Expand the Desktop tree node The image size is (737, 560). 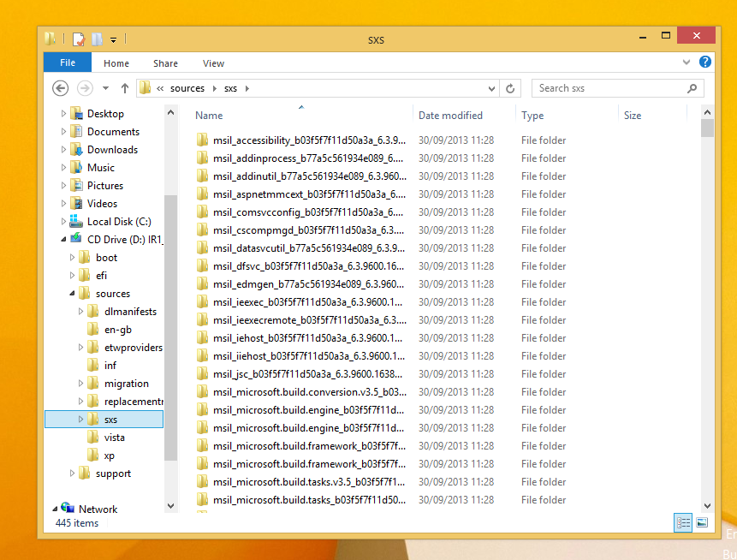63,113
